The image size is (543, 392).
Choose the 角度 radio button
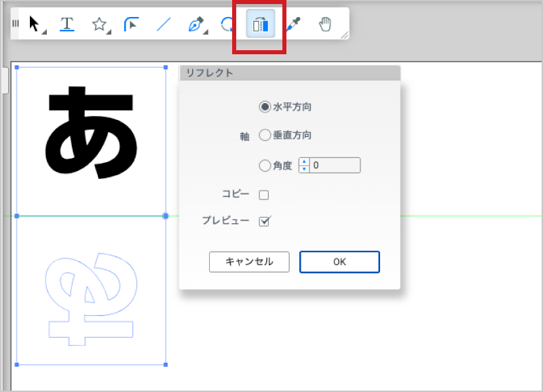(x=265, y=165)
